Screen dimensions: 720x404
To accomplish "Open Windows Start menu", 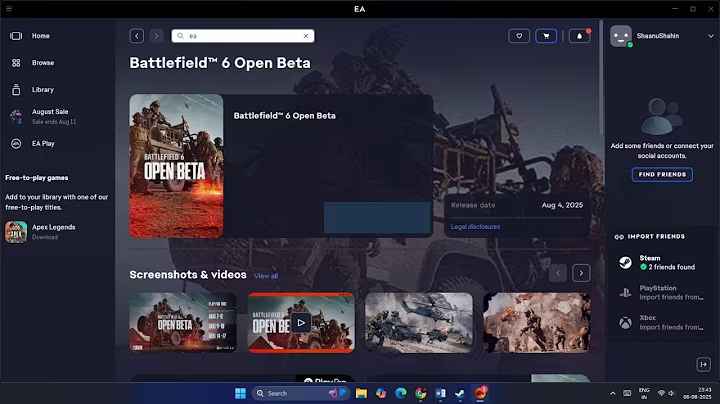I will [x=240, y=393].
